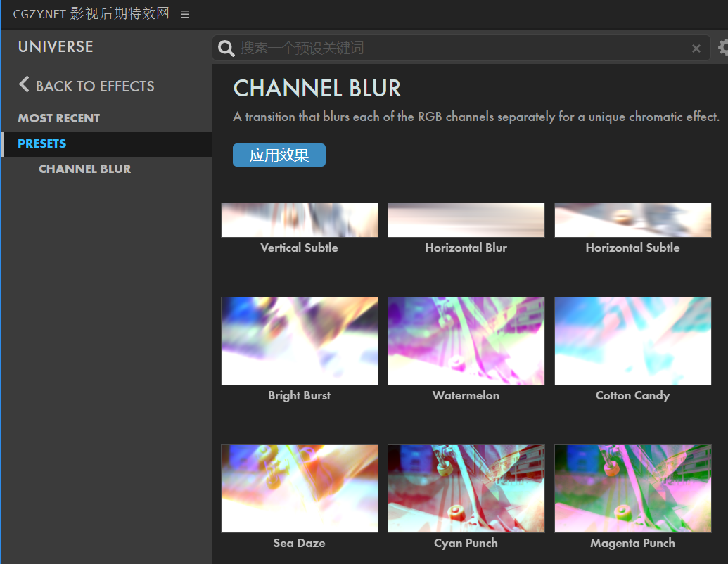Go back to effects list
Screen dimensions: 728x564
click(x=95, y=86)
